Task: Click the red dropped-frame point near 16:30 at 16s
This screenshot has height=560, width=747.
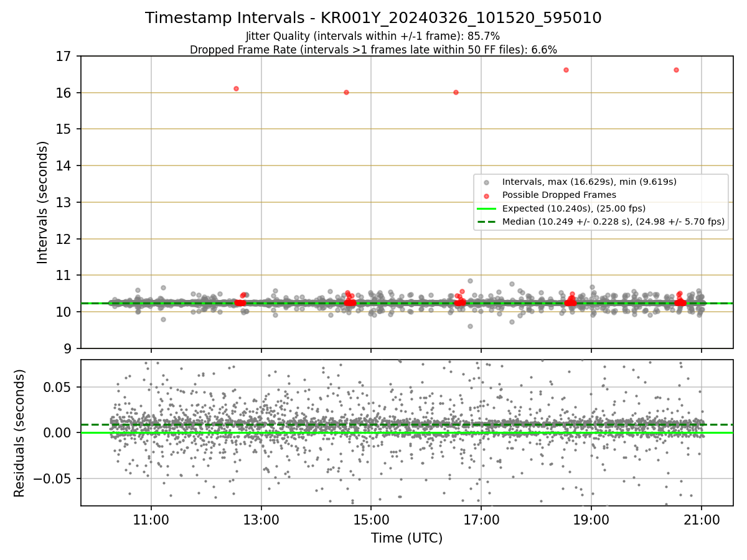Action: 456,92
